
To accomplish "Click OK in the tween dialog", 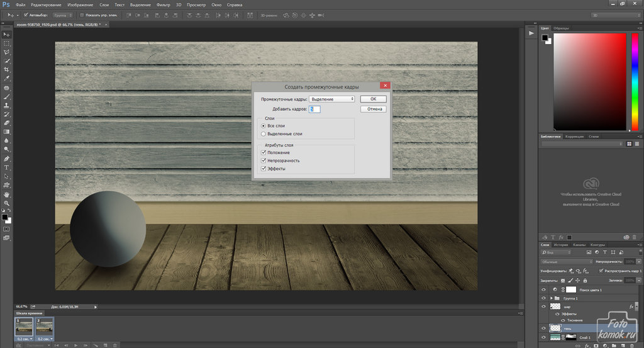I will pos(373,99).
